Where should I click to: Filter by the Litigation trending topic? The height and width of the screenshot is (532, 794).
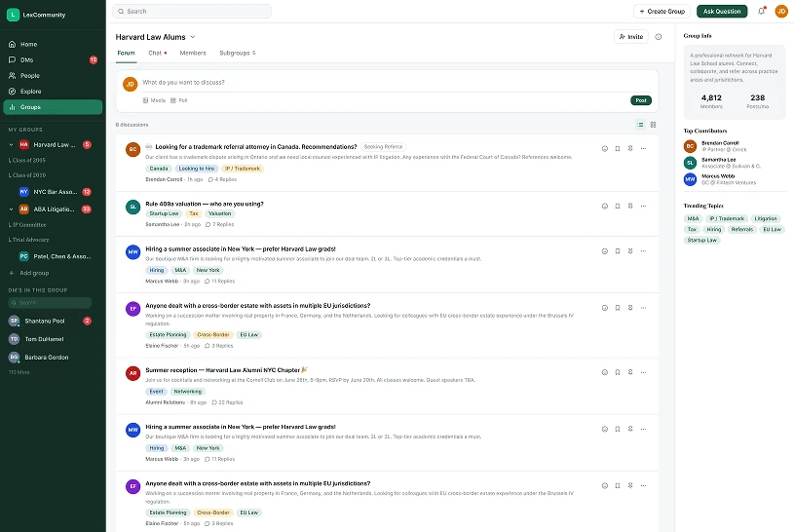[766, 219]
